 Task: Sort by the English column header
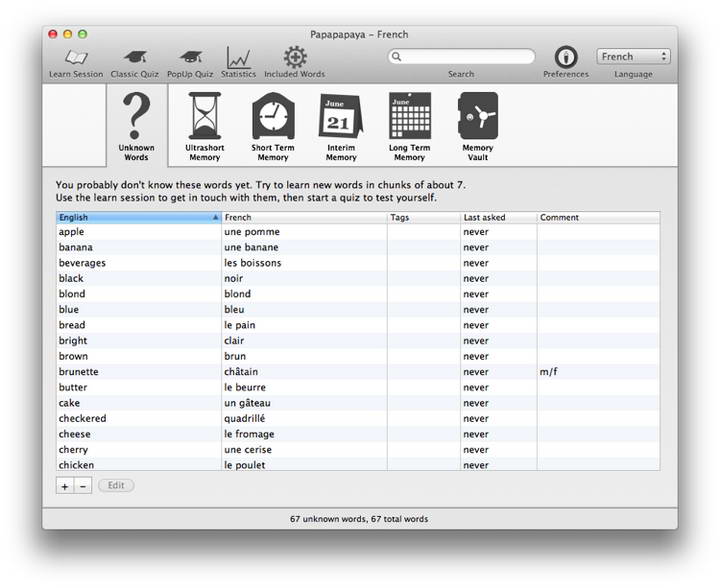click(x=139, y=217)
